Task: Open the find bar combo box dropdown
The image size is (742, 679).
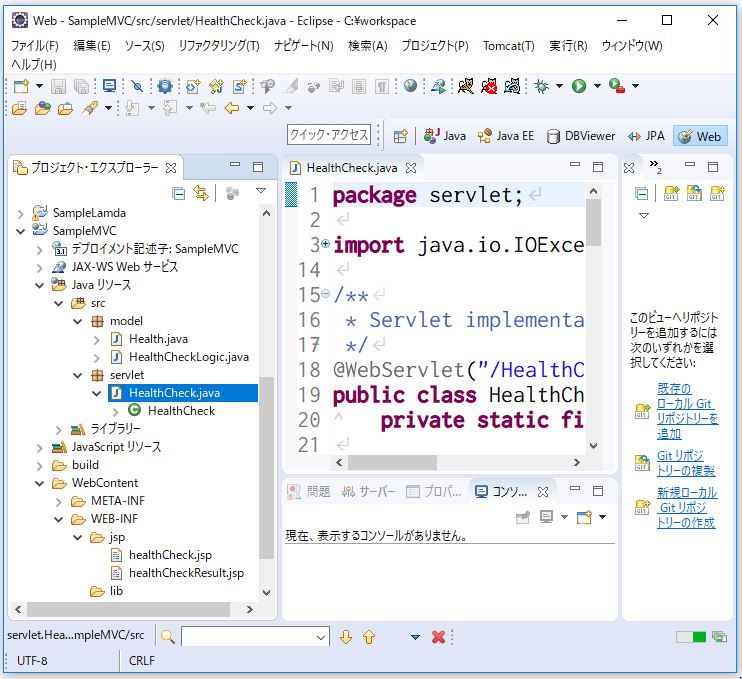Action: coord(321,637)
